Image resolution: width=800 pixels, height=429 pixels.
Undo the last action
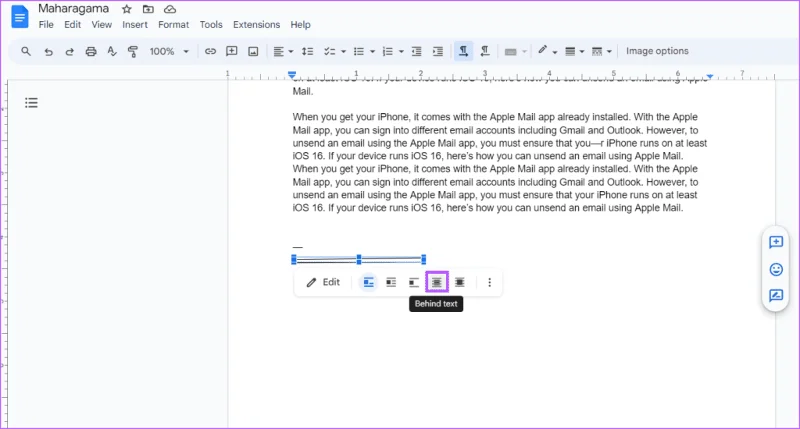(x=48, y=52)
